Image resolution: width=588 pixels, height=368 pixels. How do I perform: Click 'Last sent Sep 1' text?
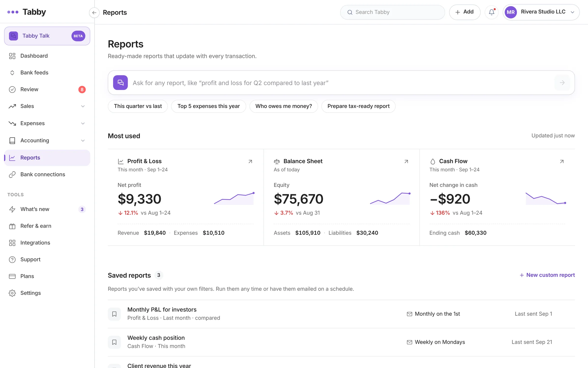tap(533, 314)
